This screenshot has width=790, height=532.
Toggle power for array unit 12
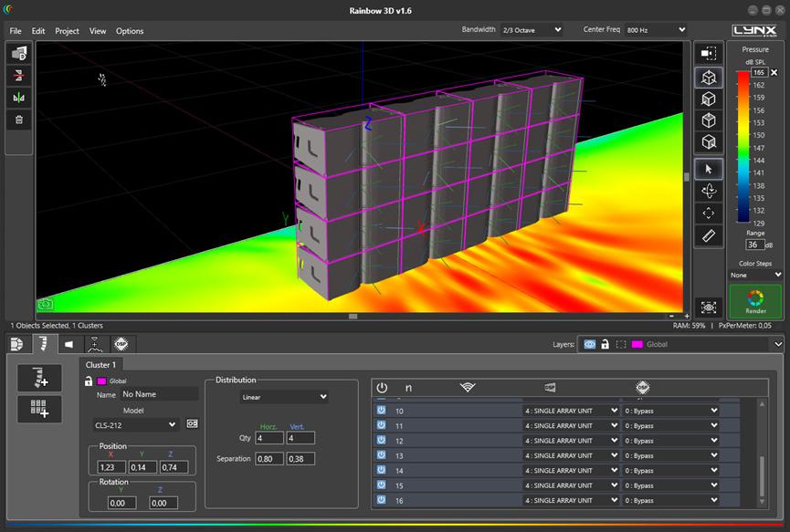(x=380, y=440)
